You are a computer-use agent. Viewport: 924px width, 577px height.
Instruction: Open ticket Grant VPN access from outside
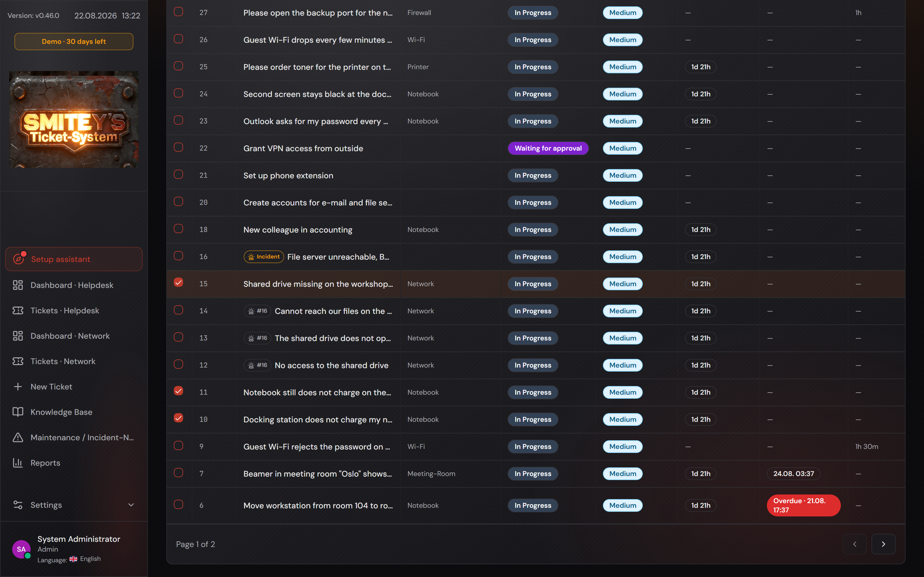pos(303,149)
